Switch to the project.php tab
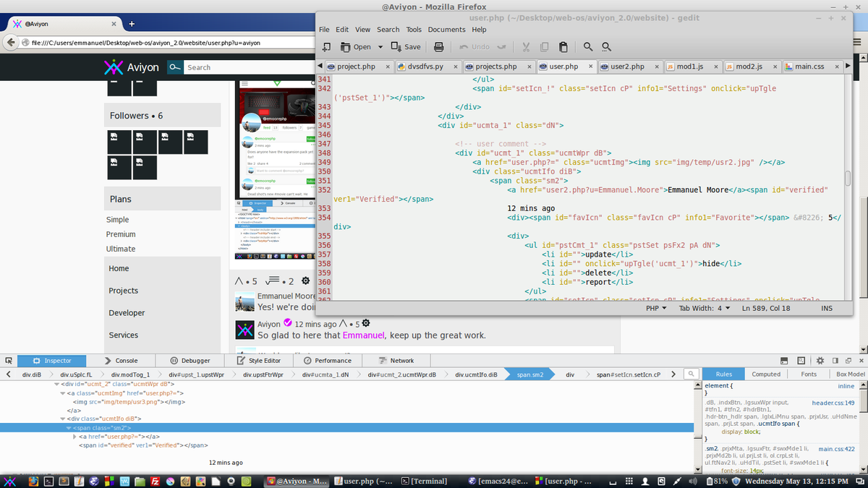This screenshot has height=488, width=868. pos(356,67)
